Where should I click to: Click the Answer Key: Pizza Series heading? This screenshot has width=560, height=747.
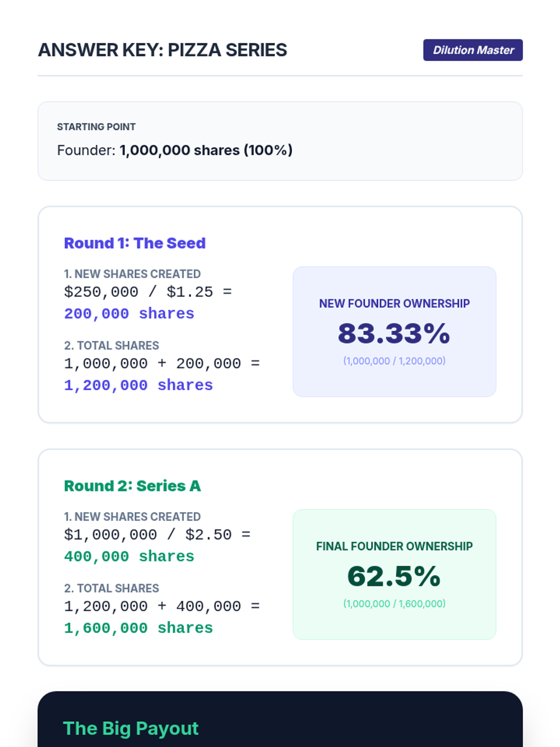click(x=162, y=50)
